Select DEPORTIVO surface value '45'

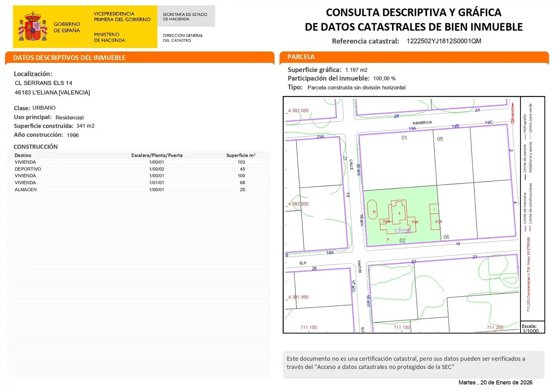[242, 169]
